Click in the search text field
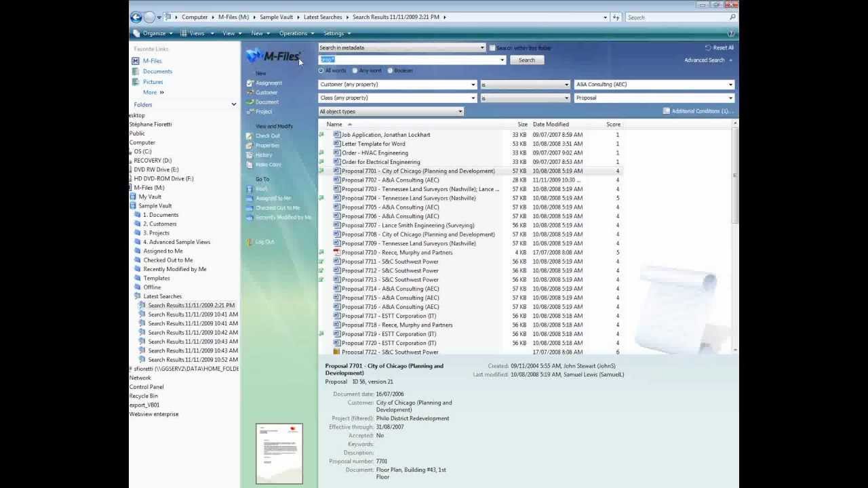The width and height of the screenshot is (868, 488). coord(409,60)
